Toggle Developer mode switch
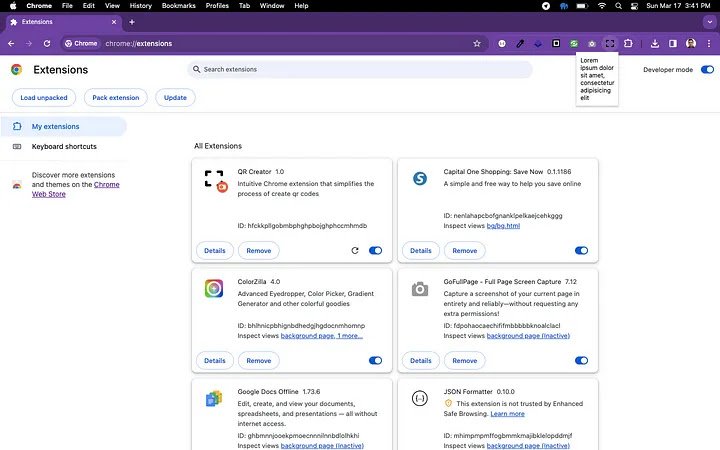The width and height of the screenshot is (720, 450). click(708, 70)
